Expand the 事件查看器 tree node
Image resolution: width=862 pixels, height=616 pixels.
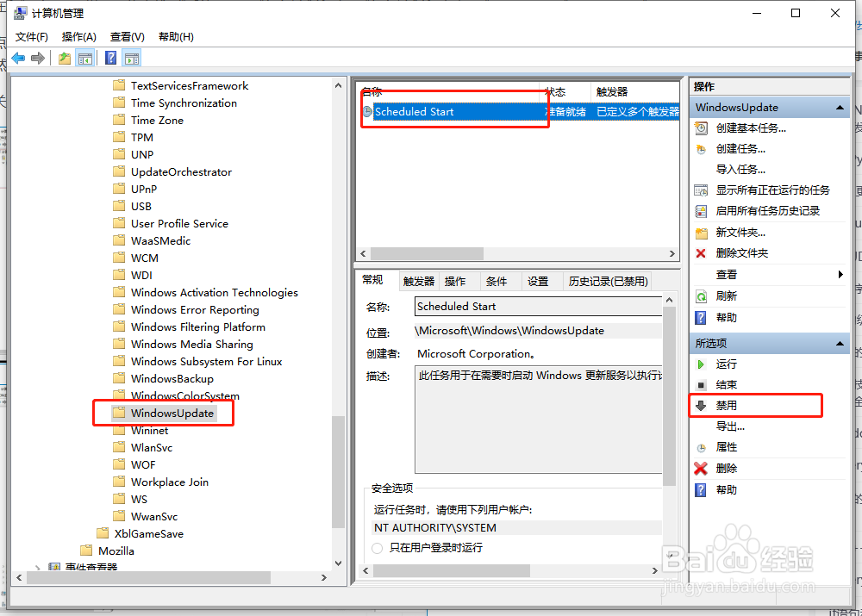pos(37,567)
